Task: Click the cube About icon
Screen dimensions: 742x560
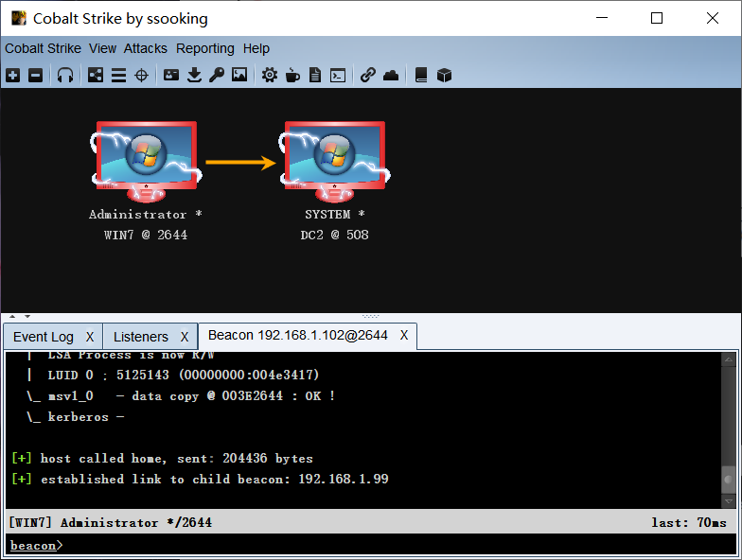Action: [x=444, y=75]
